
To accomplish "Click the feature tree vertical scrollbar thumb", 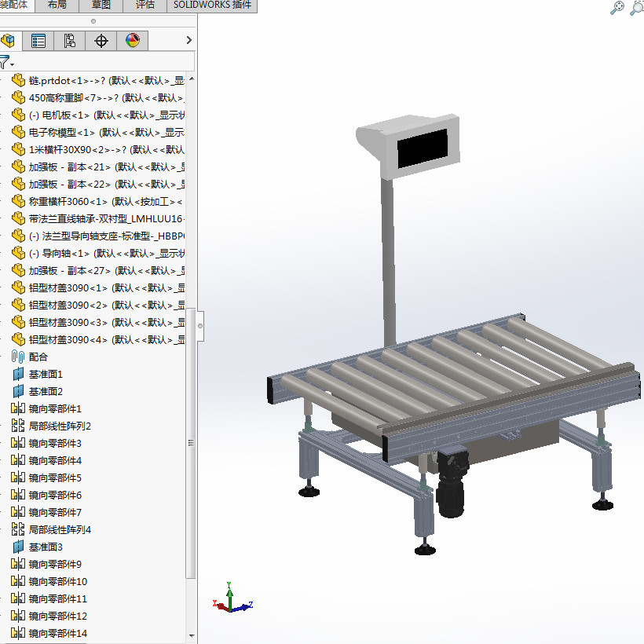I will [x=191, y=443].
